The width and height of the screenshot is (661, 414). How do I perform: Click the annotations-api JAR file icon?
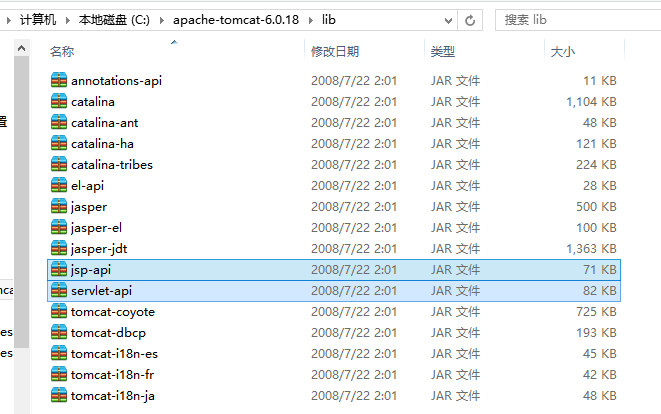[59, 80]
